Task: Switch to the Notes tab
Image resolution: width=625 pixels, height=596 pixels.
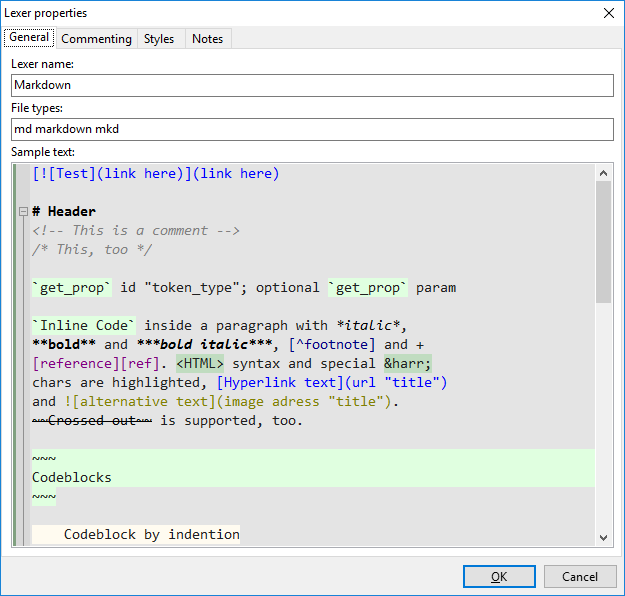Action: (207, 39)
